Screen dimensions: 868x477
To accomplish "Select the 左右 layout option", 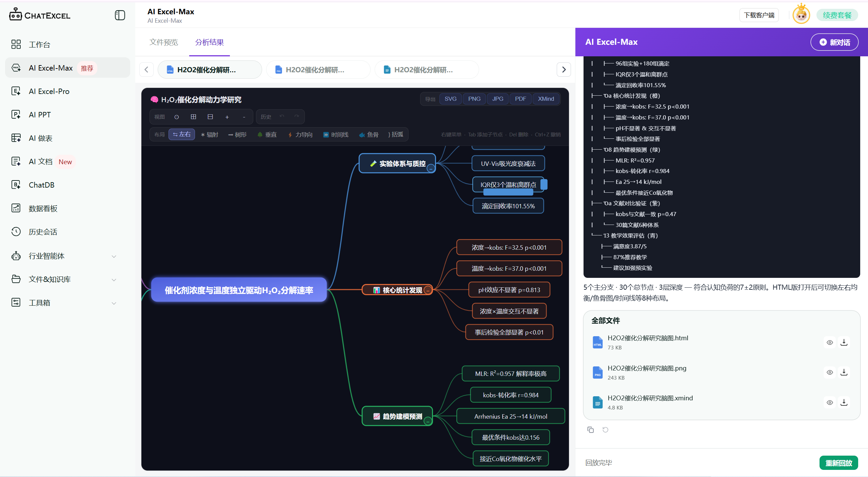I will point(182,134).
